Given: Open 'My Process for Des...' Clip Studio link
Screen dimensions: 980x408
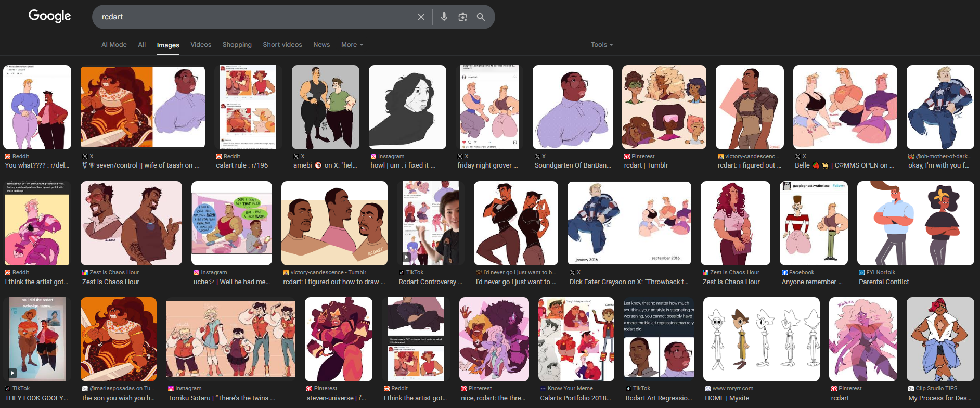Looking at the screenshot, I should (x=939, y=398).
